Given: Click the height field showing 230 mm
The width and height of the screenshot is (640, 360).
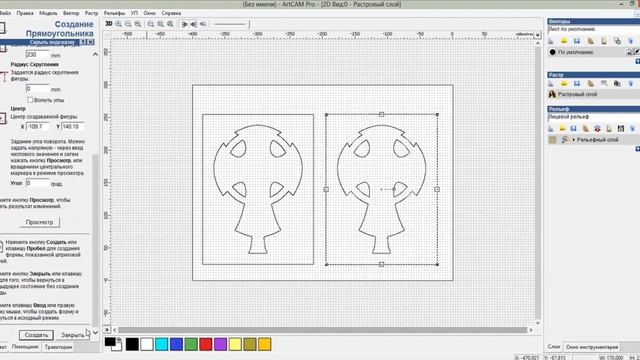Looking at the screenshot, I should click(37, 54).
